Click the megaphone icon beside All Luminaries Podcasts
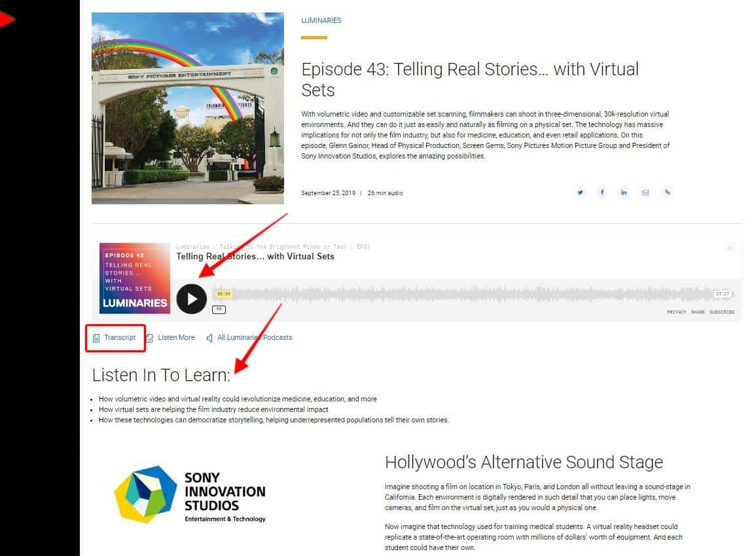The height and width of the screenshot is (556, 756). [209, 338]
